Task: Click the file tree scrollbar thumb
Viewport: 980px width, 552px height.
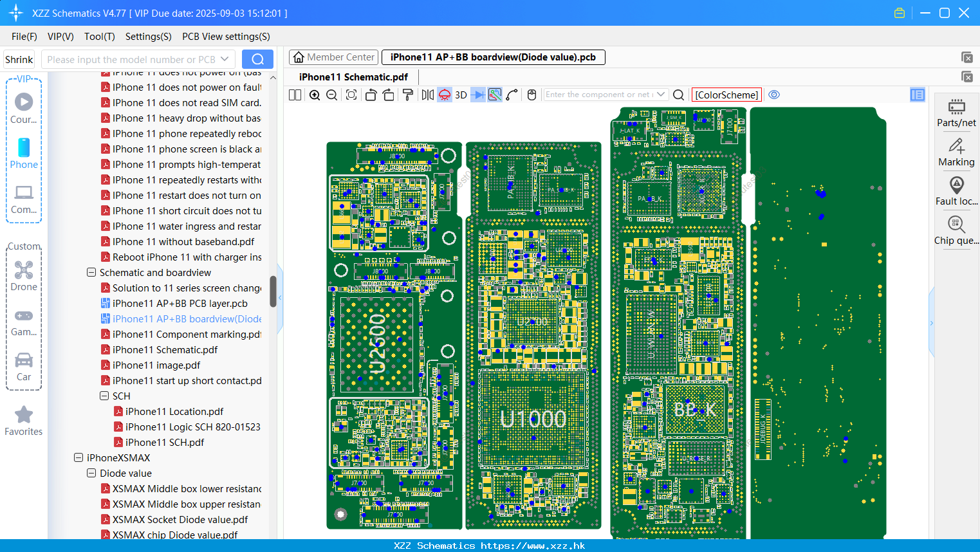Action: (x=273, y=291)
